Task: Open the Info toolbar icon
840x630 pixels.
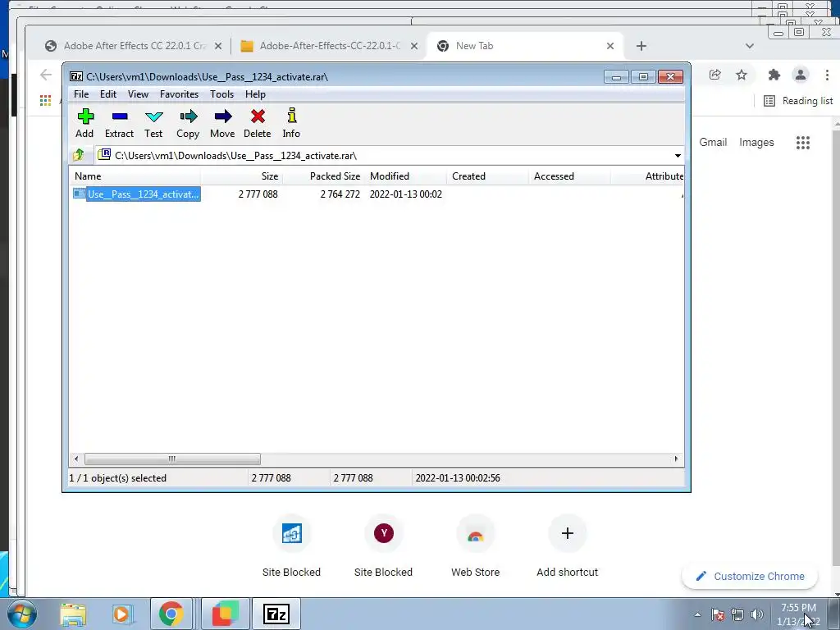Action: [291, 123]
